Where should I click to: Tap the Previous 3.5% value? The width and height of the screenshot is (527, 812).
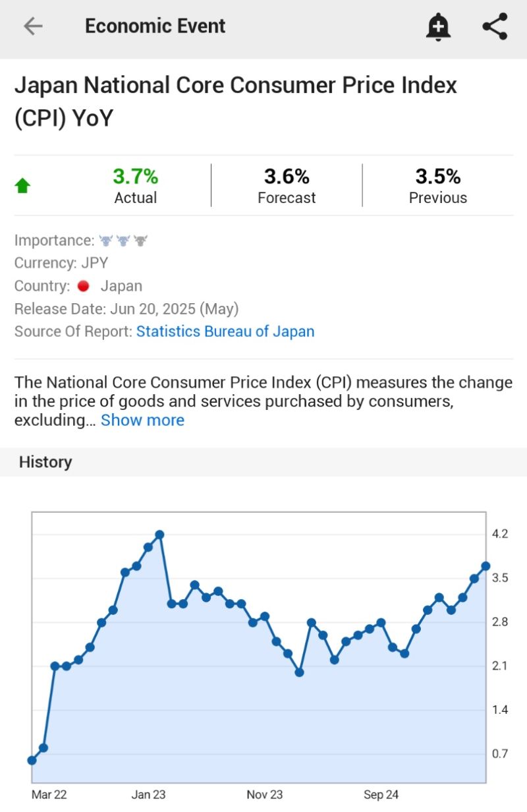[438, 177]
